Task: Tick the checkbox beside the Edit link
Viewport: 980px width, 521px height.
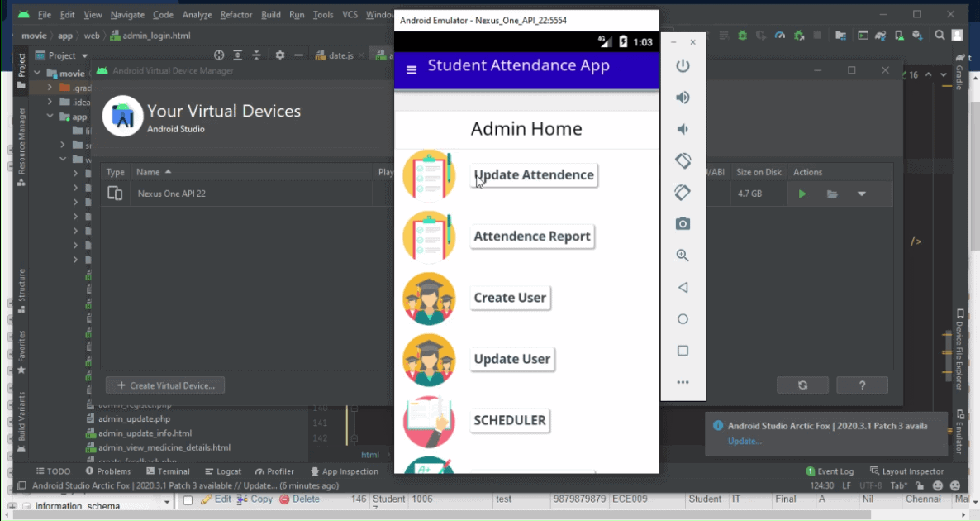Action: click(x=188, y=499)
